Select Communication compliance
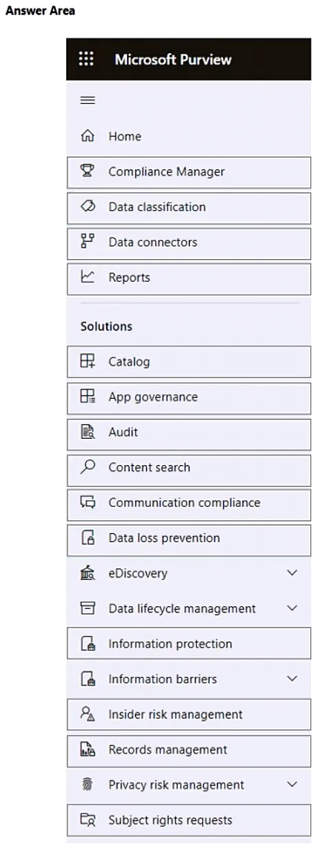The image size is (335, 868). tap(189, 504)
